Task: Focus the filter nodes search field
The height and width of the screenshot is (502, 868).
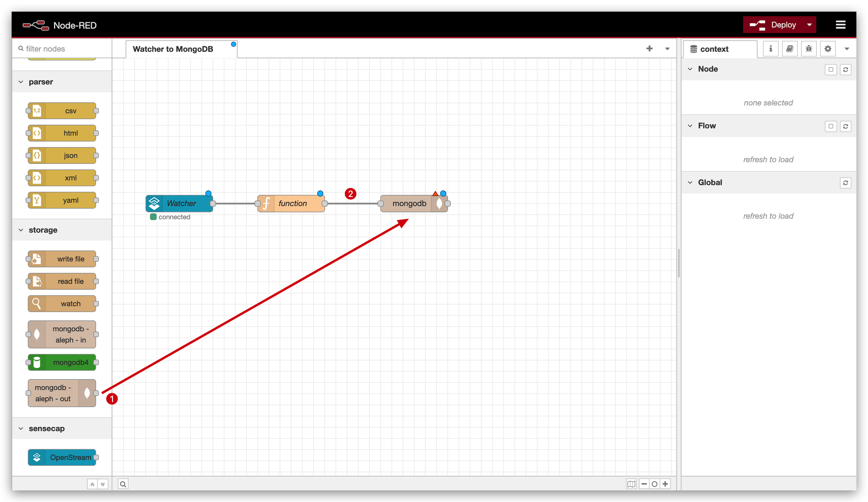Action: pos(62,49)
